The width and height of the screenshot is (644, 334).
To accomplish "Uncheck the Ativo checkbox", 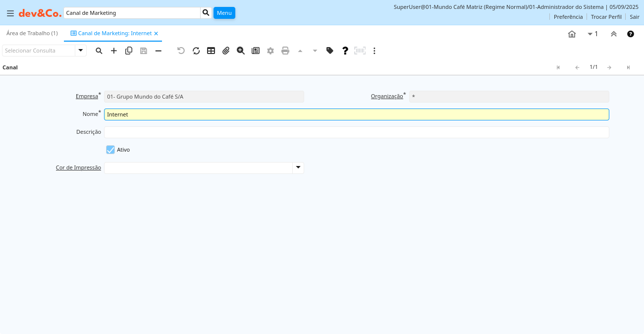I will [x=110, y=150].
